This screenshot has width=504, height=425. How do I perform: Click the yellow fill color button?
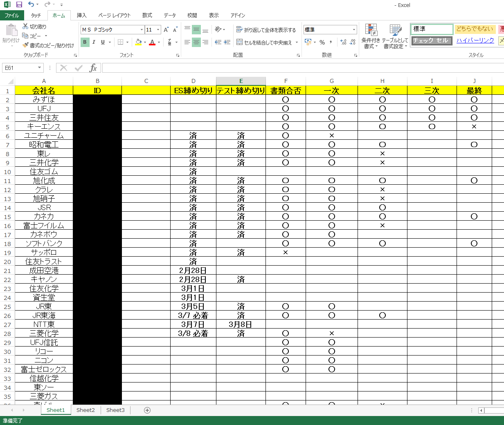point(138,42)
